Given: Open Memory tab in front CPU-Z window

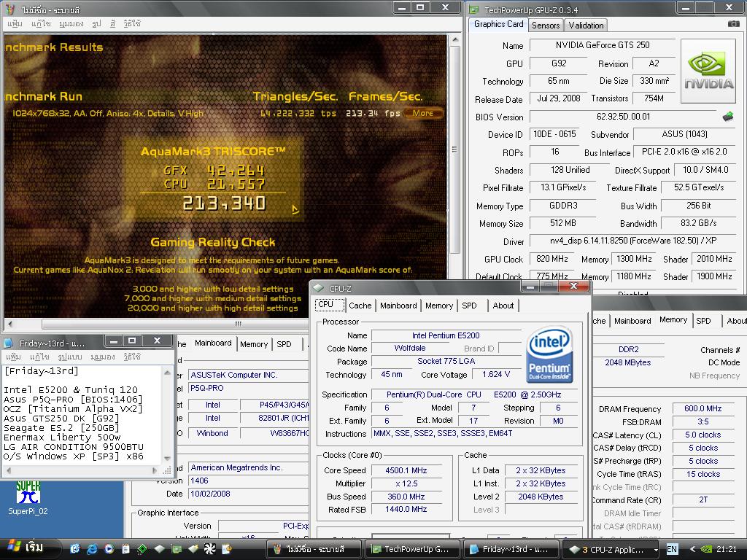Looking at the screenshot, I should pyautogui.click(x=438, y=306).
